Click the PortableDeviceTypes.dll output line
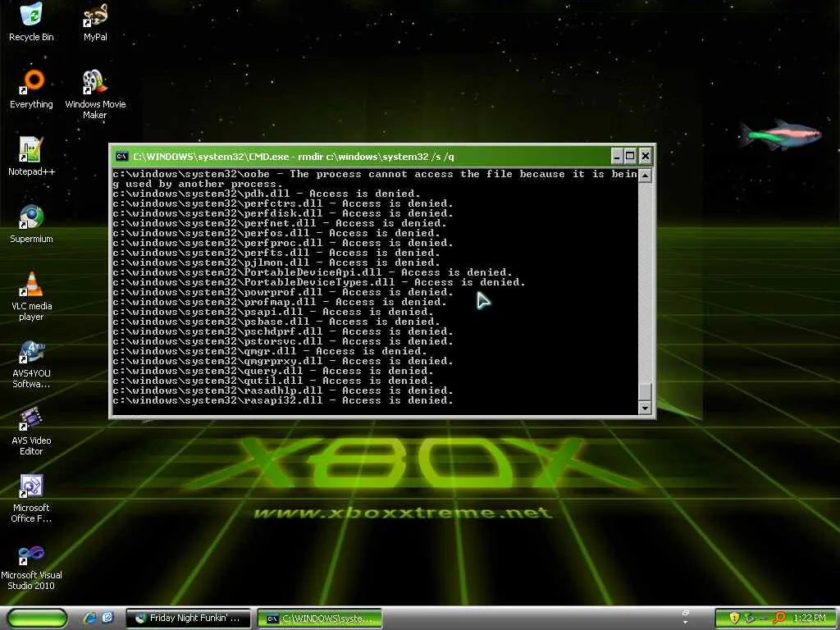 pos(319,282)
